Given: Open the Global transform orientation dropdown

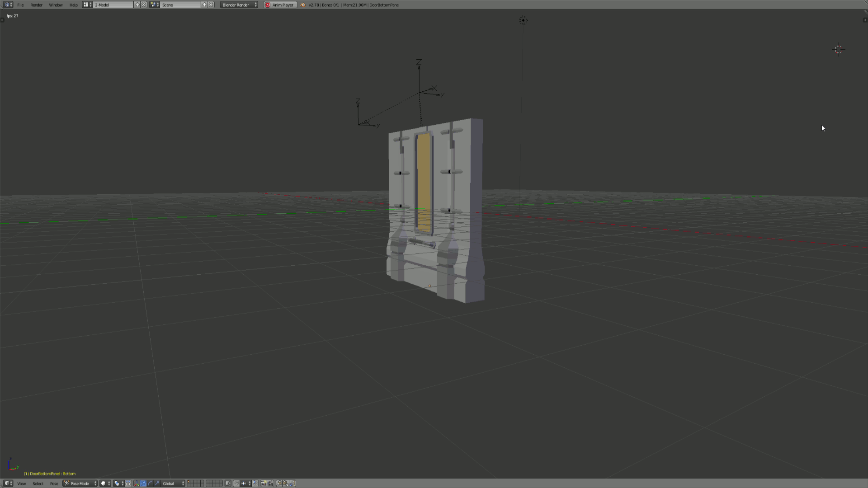Looking at the screenshot, I should coord(173,483).
